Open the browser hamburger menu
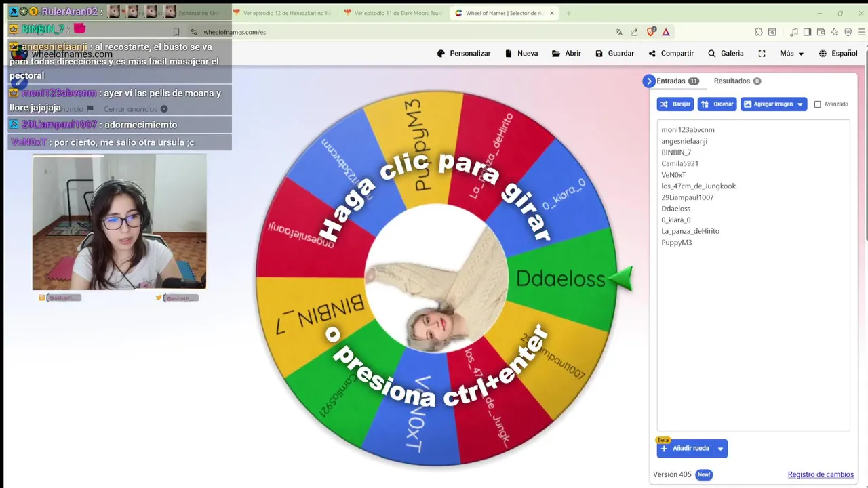Viewport: 868px width, 488px height. pos(861,32)
